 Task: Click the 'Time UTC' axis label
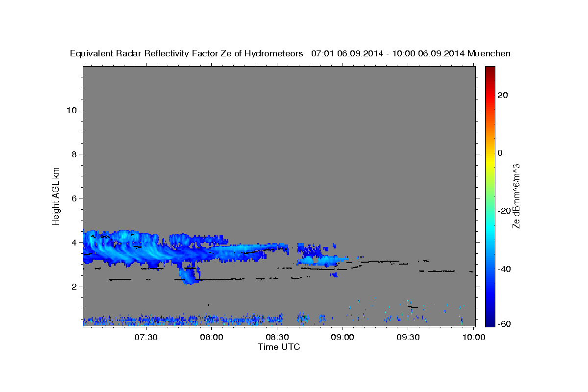279,347
